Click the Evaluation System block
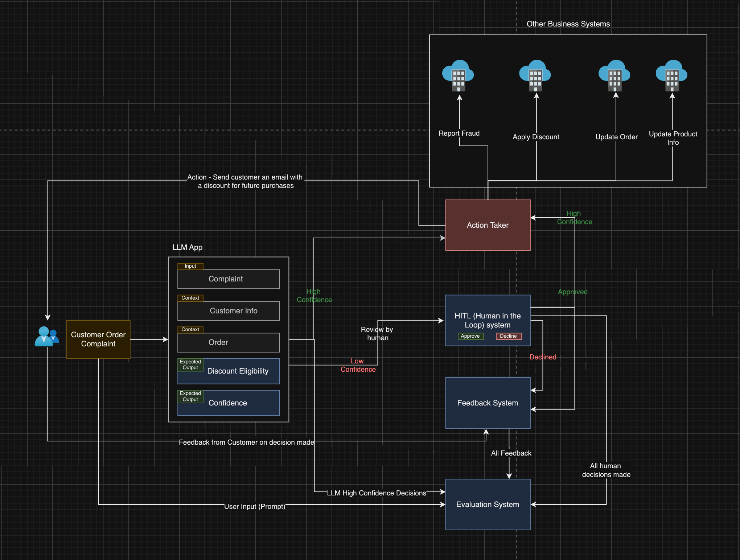This screenshot has height=560, width=740. (488, 504)
